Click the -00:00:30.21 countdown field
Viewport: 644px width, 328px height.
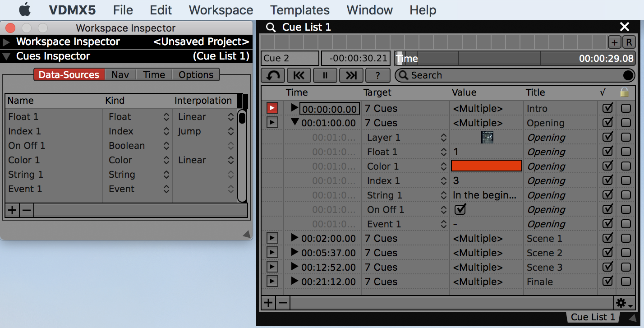point(357,58)
